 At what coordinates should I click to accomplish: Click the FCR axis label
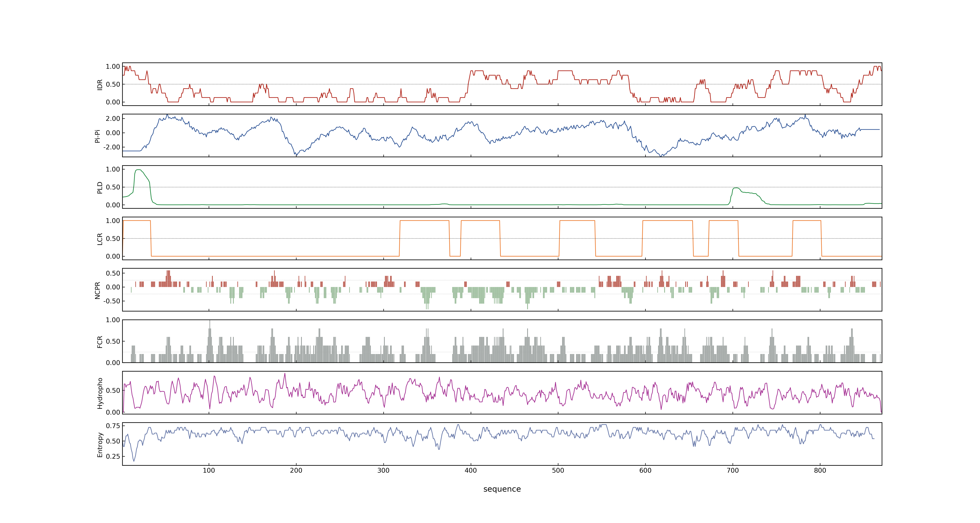click(x=100, y=341)
